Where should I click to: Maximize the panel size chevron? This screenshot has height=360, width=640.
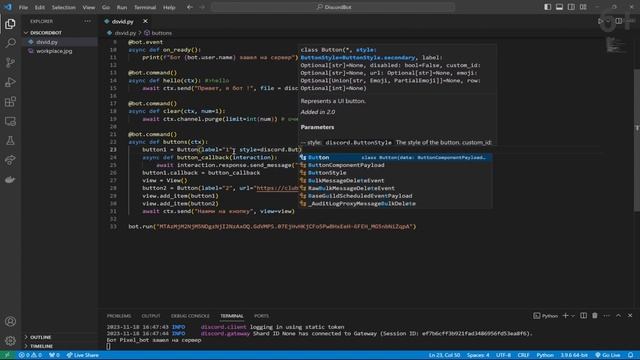(x=618, y=316)
